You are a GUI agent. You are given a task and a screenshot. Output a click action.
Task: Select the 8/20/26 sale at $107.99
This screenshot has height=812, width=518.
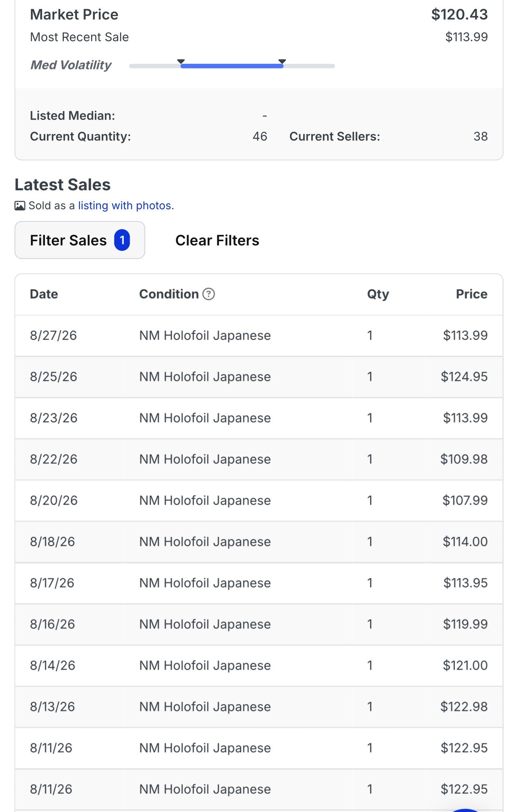click(259, 501)
